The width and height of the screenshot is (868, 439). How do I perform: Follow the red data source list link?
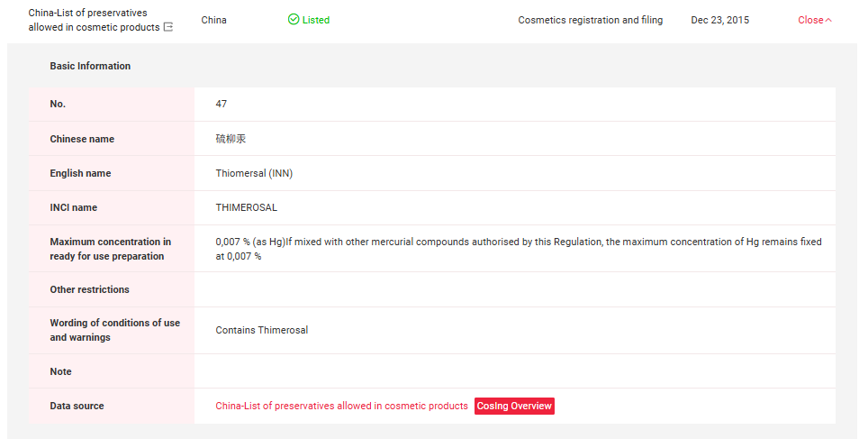pos(341,407)
